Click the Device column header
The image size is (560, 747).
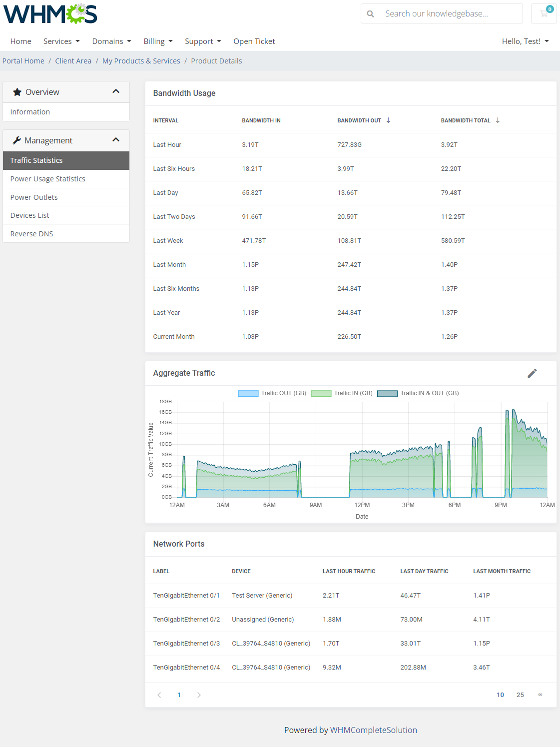pyautogui.click(x=241, y=571)
